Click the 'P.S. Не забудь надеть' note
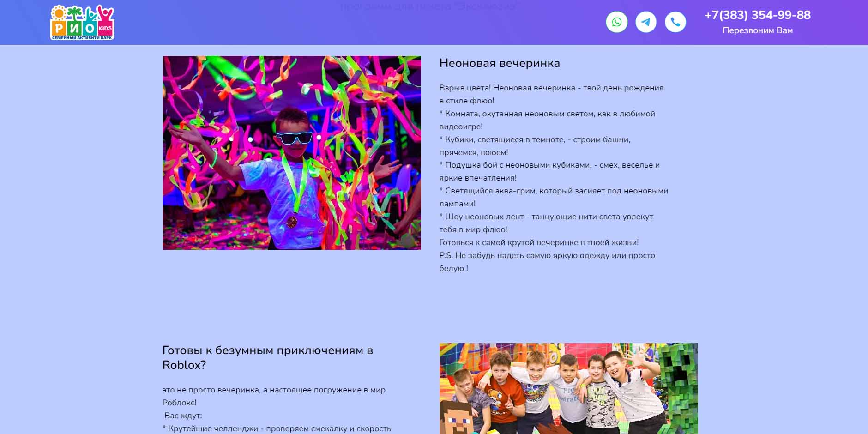The width and height of the screenshot is (868, 434). click(x=547, y=256)
